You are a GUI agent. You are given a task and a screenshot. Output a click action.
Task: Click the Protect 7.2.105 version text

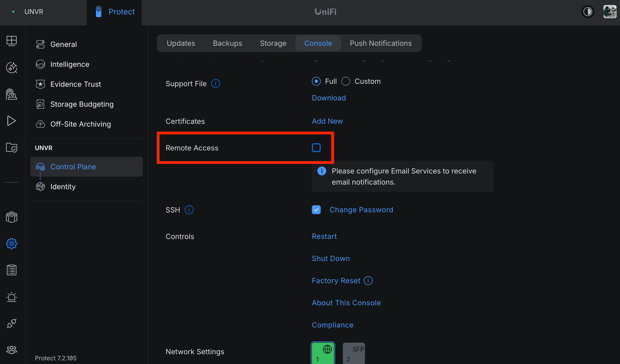(x=56, y=358)
